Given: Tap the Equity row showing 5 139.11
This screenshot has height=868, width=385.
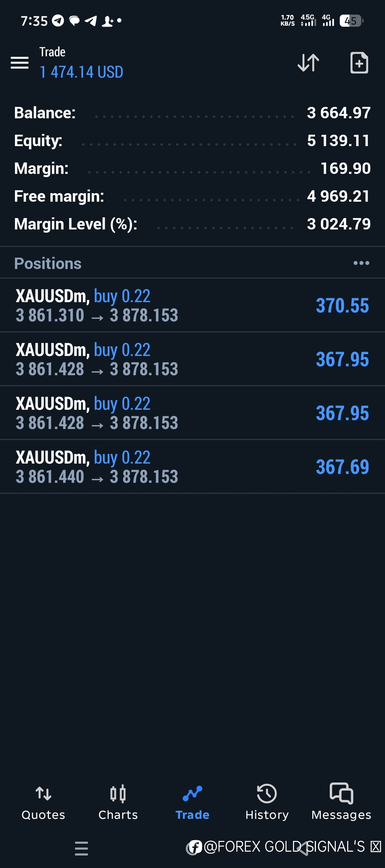Looking at the screenshot, I should point(192,141).
